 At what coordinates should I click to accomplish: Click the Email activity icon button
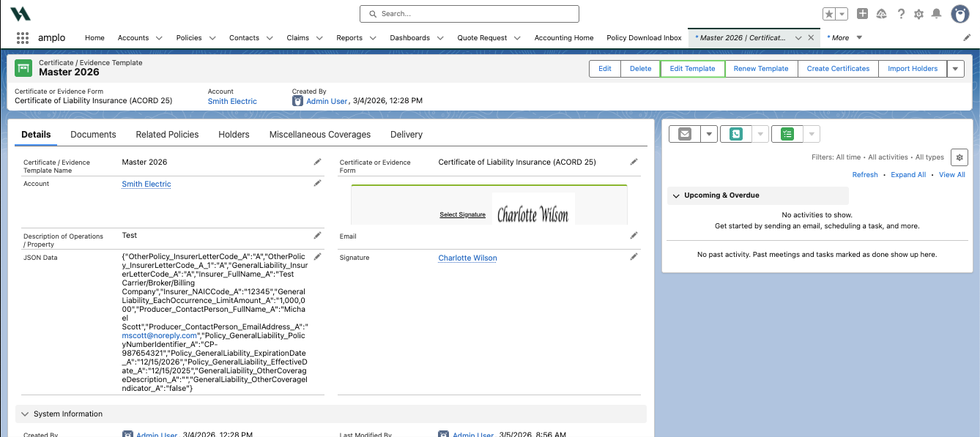pyautogui.click(x=685, y=134)
